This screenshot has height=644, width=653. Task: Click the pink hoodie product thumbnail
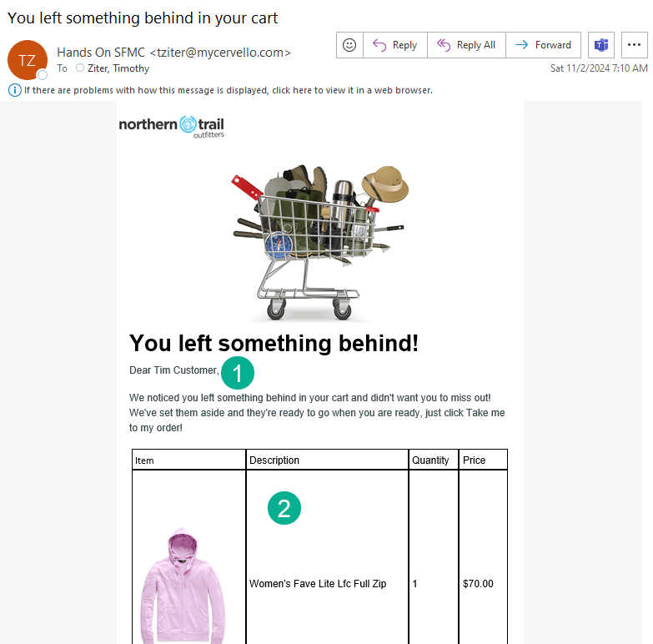click(x=178, y=584)
